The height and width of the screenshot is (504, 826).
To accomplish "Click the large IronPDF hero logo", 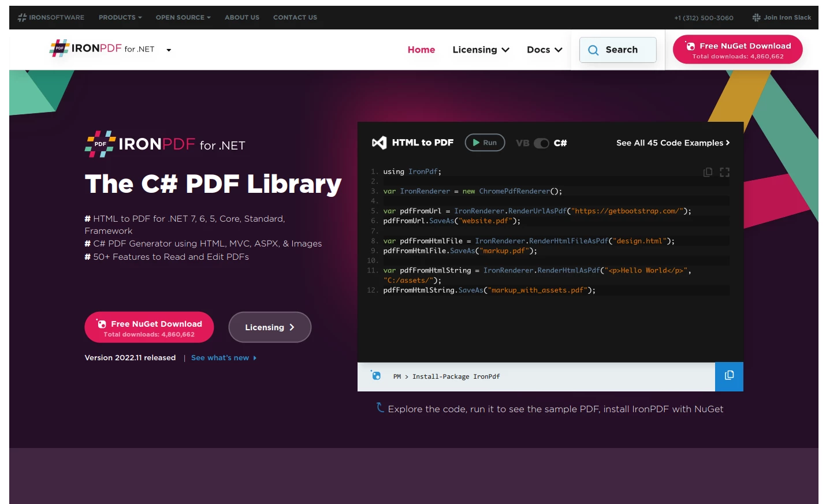I will (165, 144).
